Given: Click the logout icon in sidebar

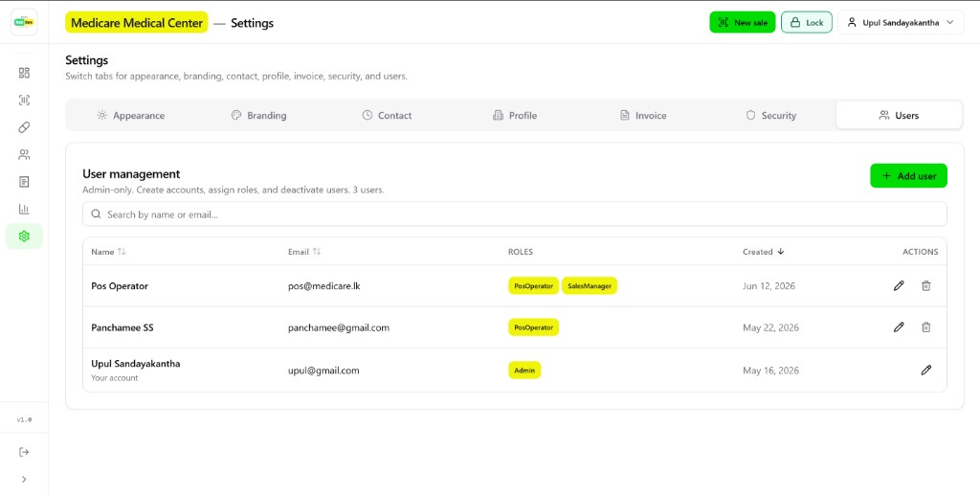Looking at the screenshot, I should tap(24, 452).
